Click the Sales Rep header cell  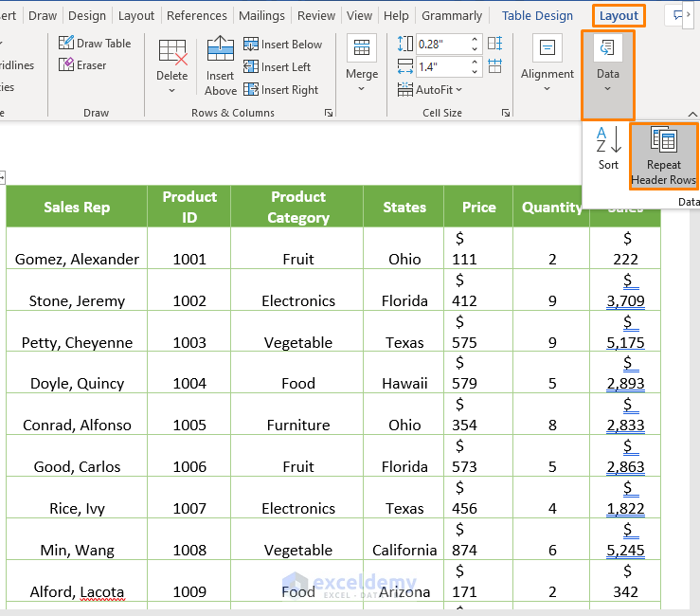tap(77, 208)
